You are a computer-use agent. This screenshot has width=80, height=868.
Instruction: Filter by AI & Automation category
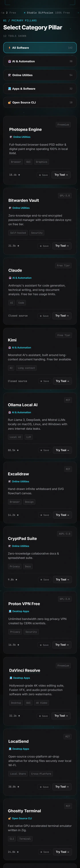(x=40, y=61)
